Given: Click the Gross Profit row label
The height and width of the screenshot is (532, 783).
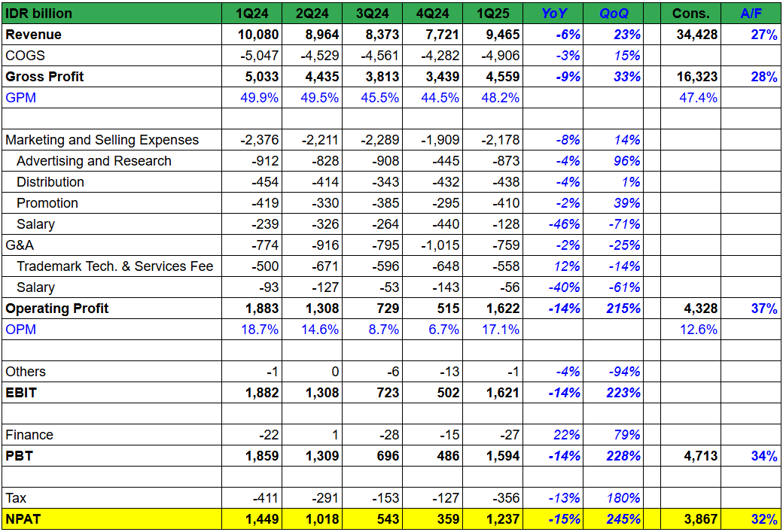Looking at the screenshot, I should pyautogui.click(x=44, y=77).
